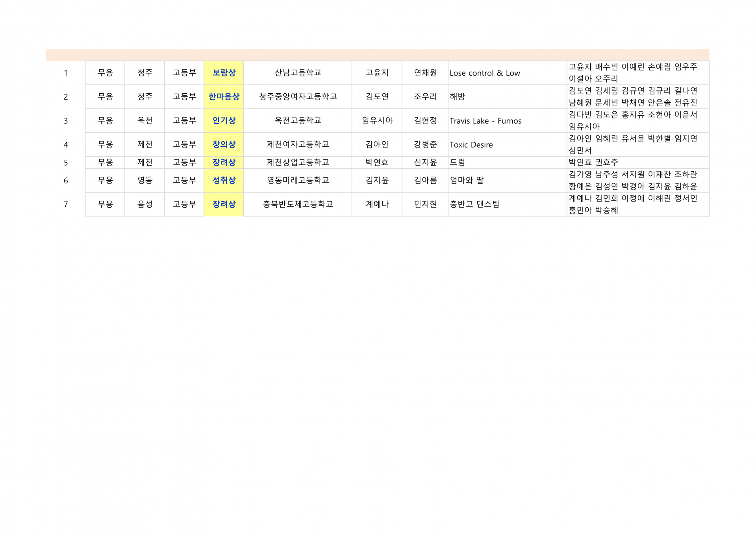Click the title Travis Lake - Furnos
Screen dimensions: 756x534
485,121
